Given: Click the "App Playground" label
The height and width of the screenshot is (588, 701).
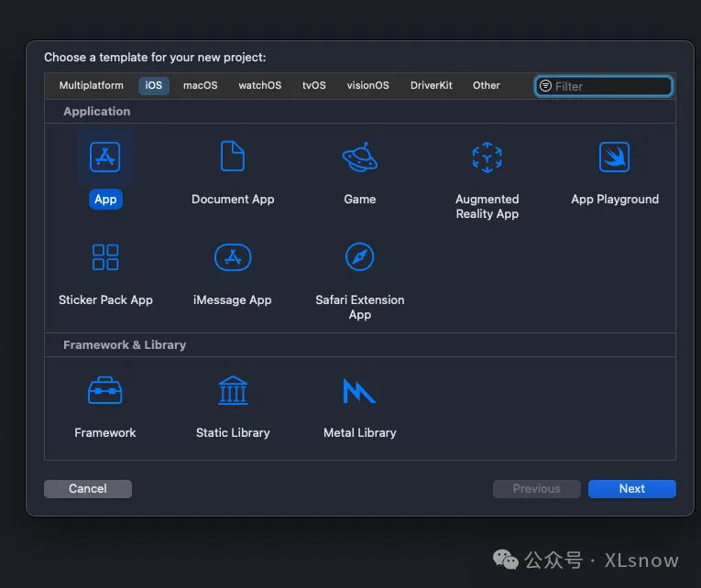Looking at the screenshot, I should (x=615, y=200).
